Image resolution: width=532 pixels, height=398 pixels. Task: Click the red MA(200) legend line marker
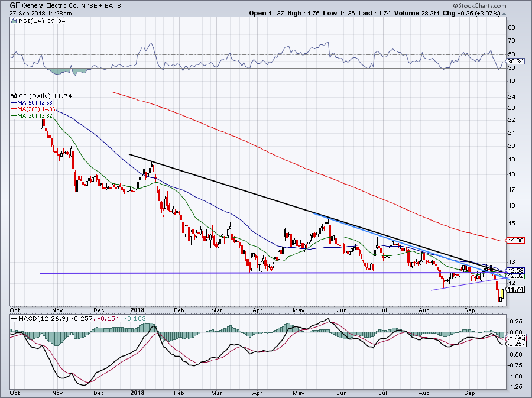click(x=14, y=109)
